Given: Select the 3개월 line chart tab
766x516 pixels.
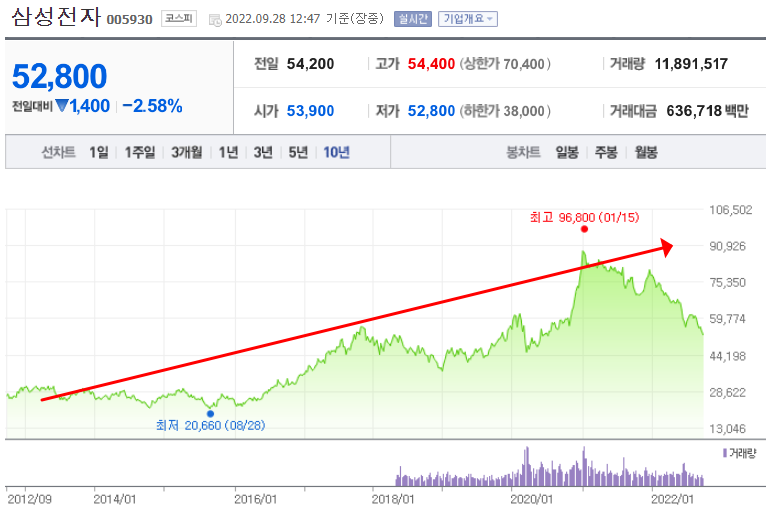Looking at the screenshot, I should point(187,152).
